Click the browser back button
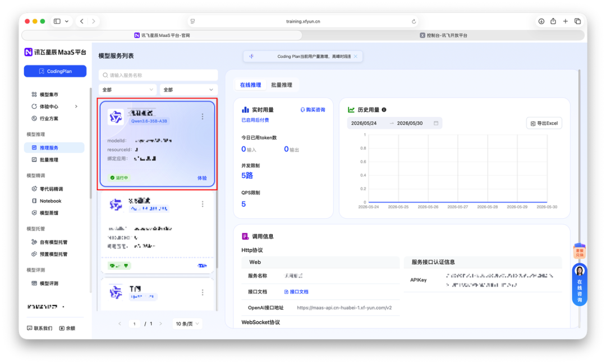The height and width of the screenshot is (364, 606). coord(81,21)
